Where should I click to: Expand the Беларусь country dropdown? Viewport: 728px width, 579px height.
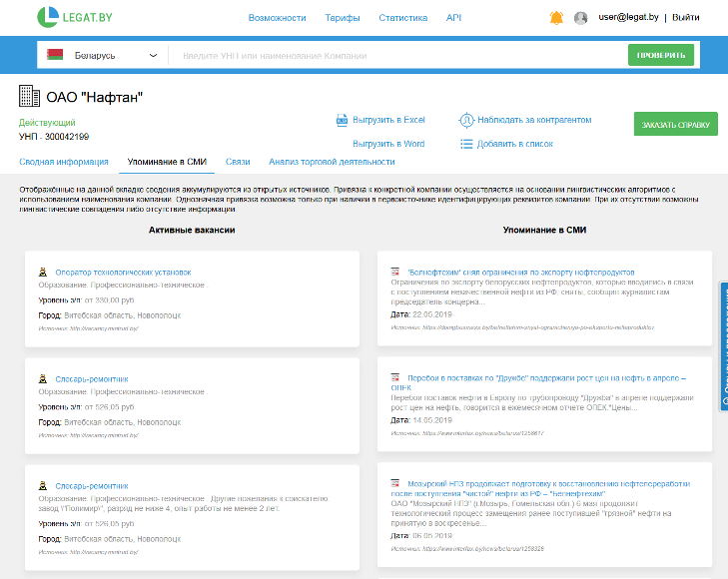(153, 55)
